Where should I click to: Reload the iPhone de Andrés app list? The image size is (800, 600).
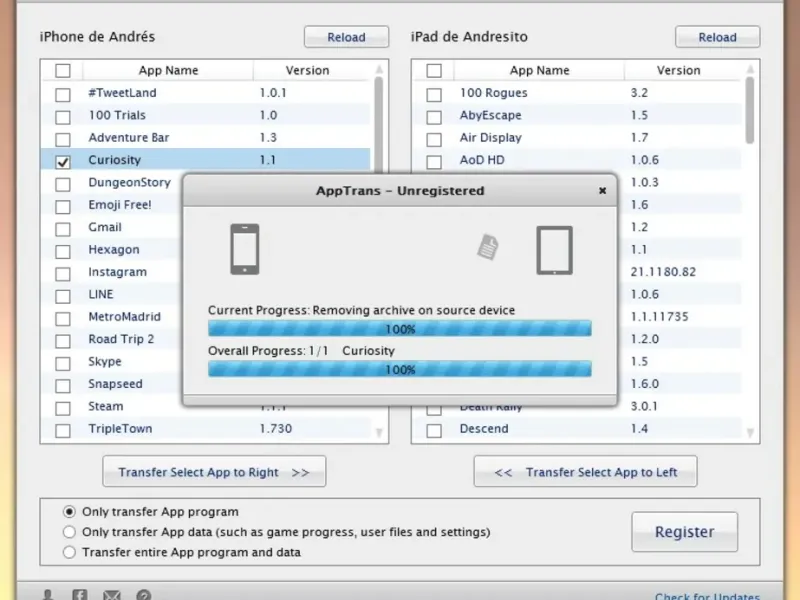coord(346,37)
